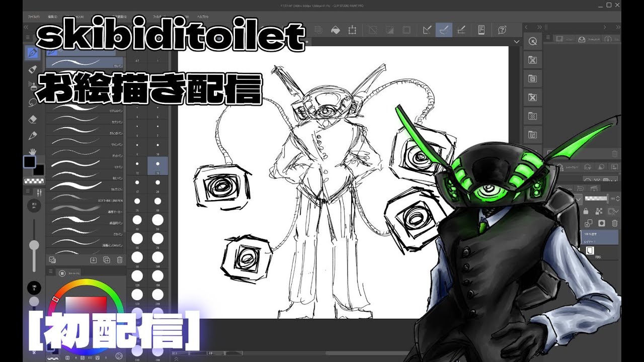Choose the black sub color swatch

coord(39,170)
